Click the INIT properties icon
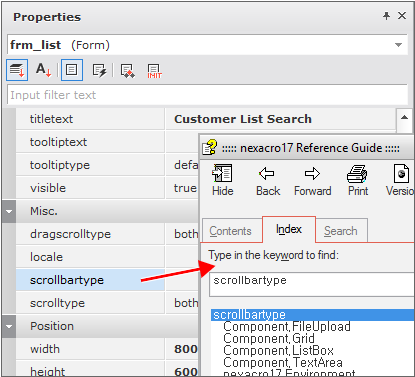This screenshot has height=377, width=415. tap(154, 71)
